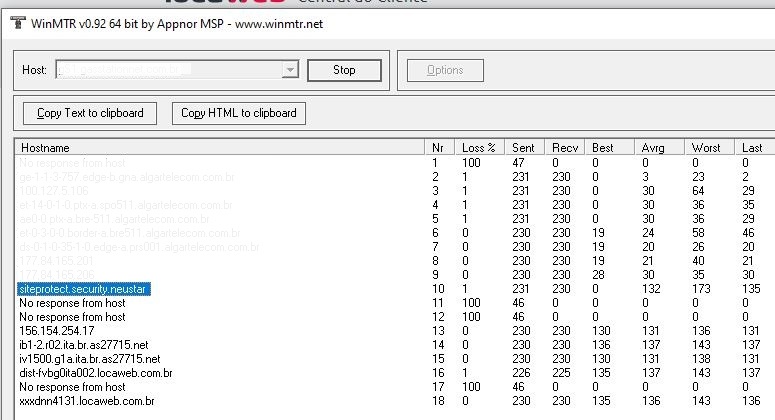Copy Text to clipboard
The image size is (775, 420).
click(90, 113)
